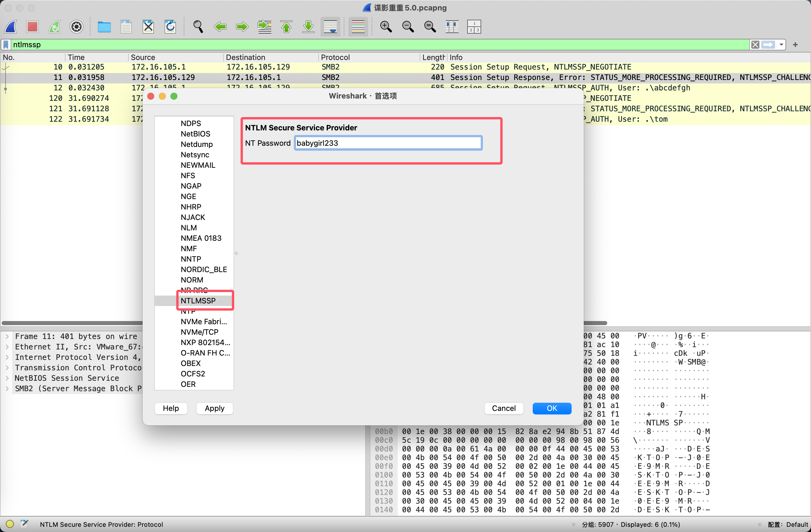Expand Internet Protocol Version 4 tree

click(7, 357)
